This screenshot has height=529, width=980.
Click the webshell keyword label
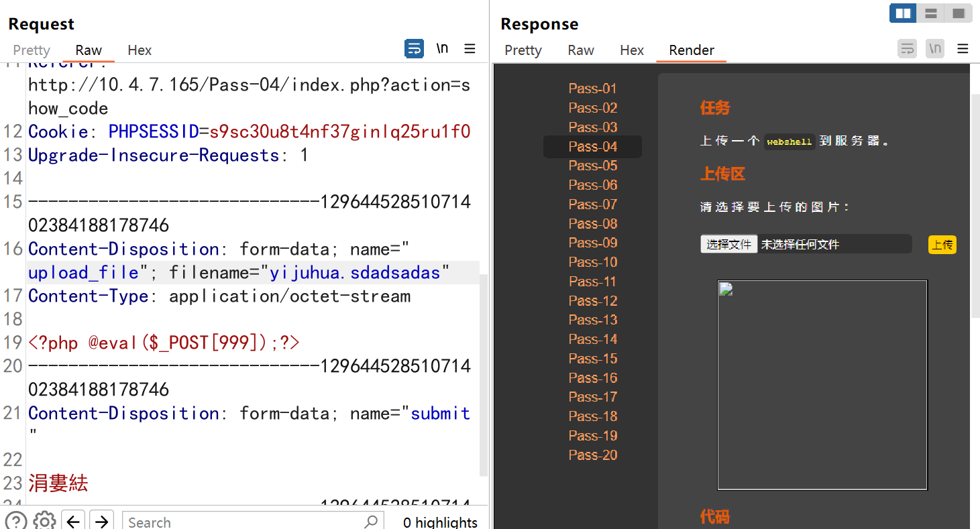790,141
